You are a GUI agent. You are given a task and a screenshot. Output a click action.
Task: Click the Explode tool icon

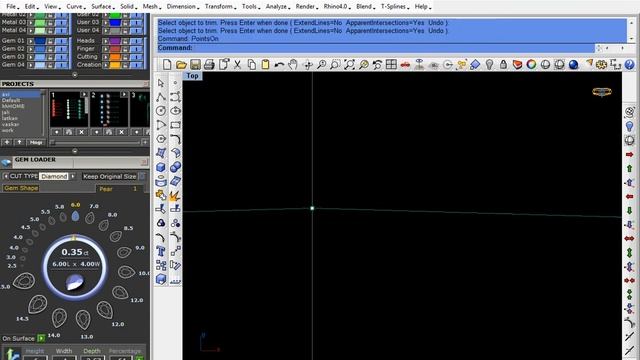coord(175,195)
